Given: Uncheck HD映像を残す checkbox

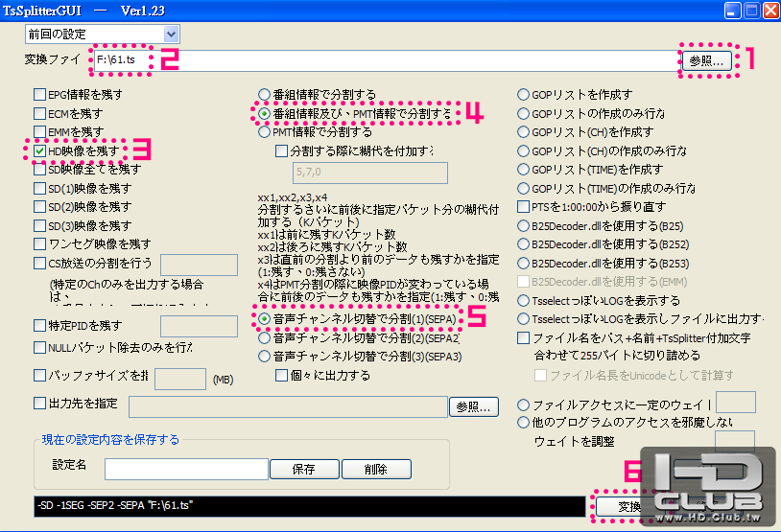Looking at the screenshot, I should 40,150.
